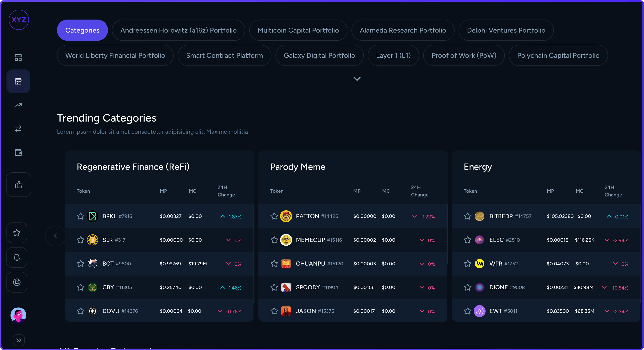Image resolution: width=644 pixels, height=350 pixels.
Task: Open the Proof of Work (PoW) category
Action: point(464,55)
